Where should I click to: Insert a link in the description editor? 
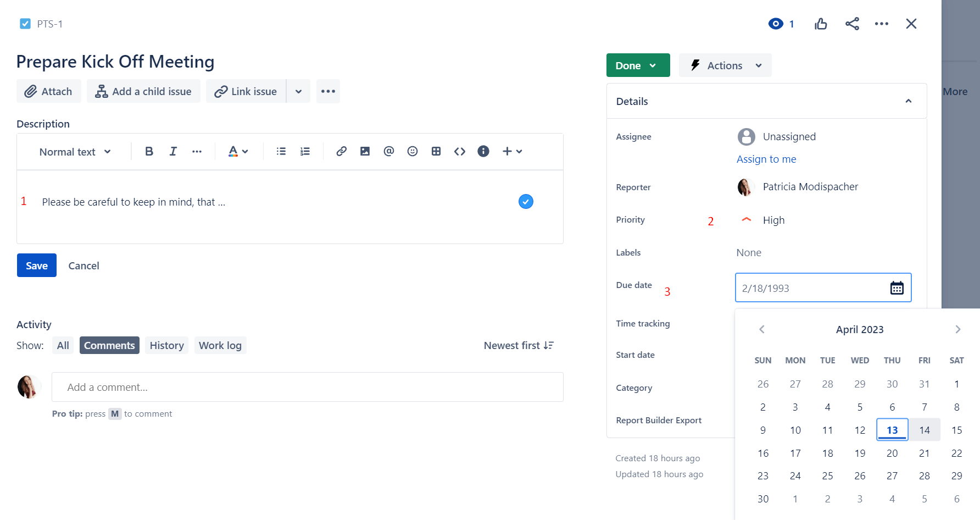tap(341, 151)
